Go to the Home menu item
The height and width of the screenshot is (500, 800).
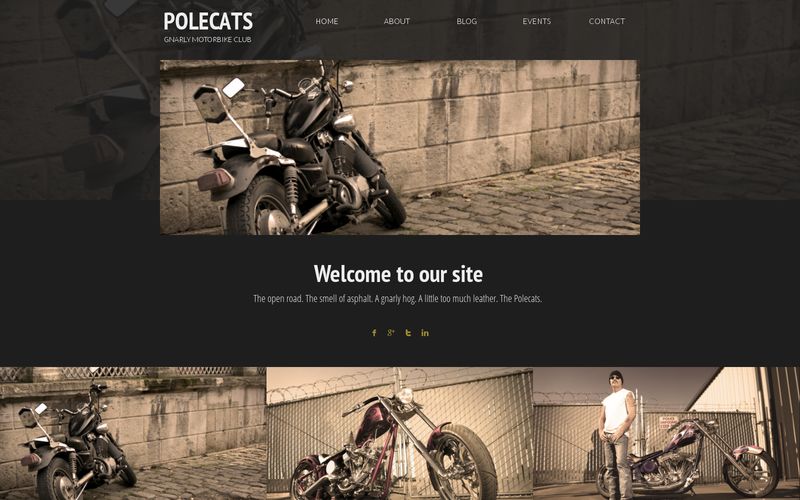coord(327,21)
